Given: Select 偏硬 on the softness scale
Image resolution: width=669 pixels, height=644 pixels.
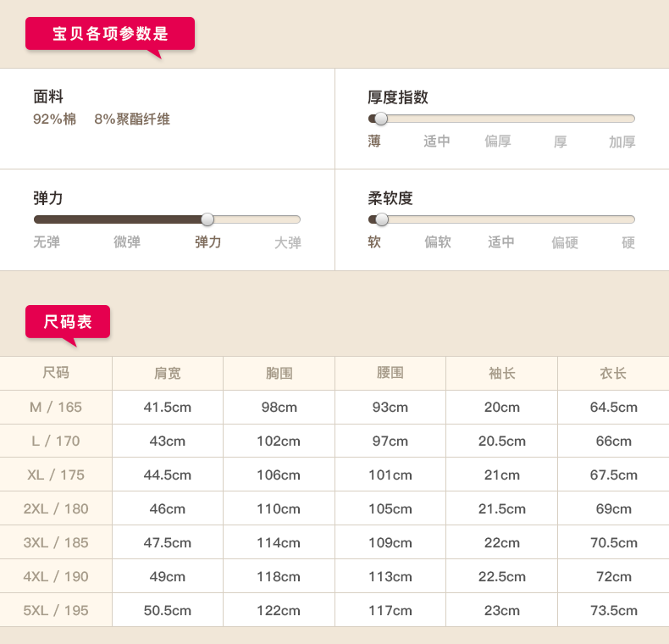Looking at the screenshot, I should click(x=565, y=242).
